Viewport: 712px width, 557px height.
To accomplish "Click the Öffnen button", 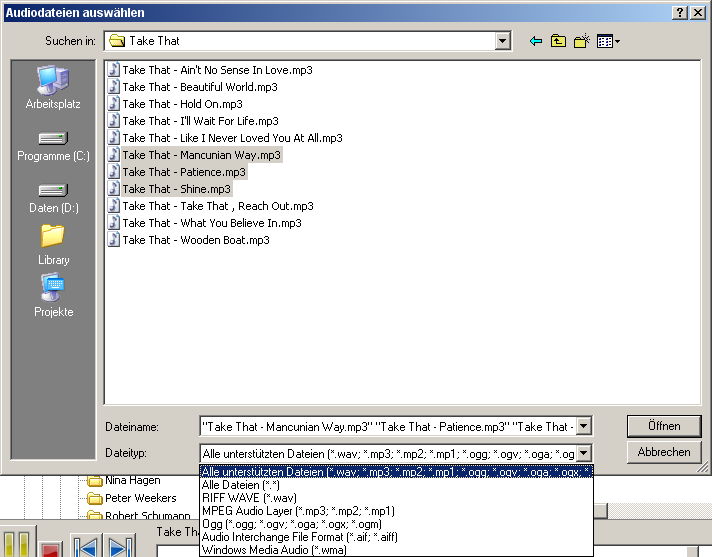I will 664,426.
